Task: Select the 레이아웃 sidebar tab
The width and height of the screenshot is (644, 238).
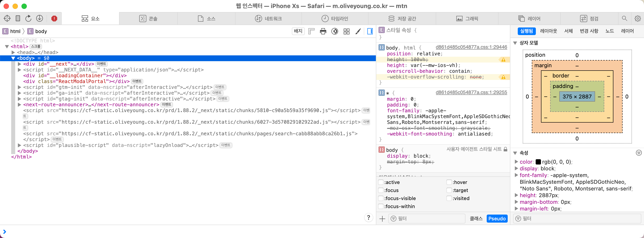Action: pos(549,31)
